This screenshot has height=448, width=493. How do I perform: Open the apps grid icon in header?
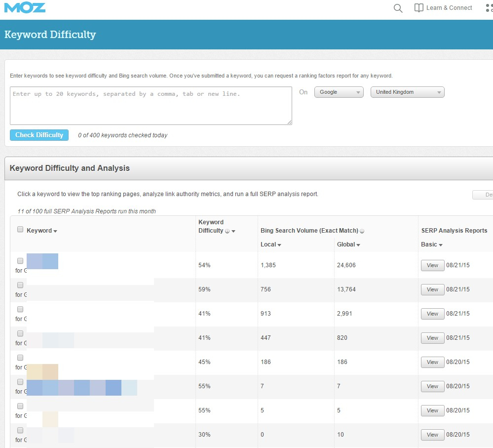(489, 8)
